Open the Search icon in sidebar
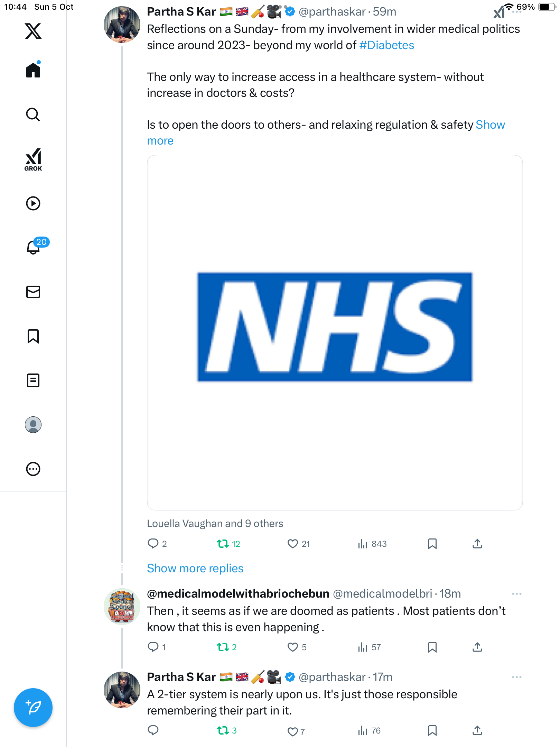The height and width of the screenshot is (747, 560). click(33, 114)
